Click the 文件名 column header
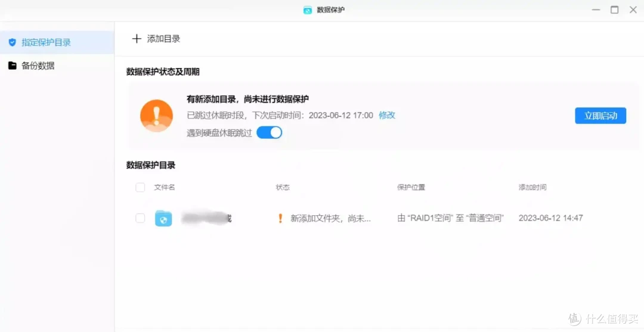This screenshot has height=332, width=644. point(165,188)
